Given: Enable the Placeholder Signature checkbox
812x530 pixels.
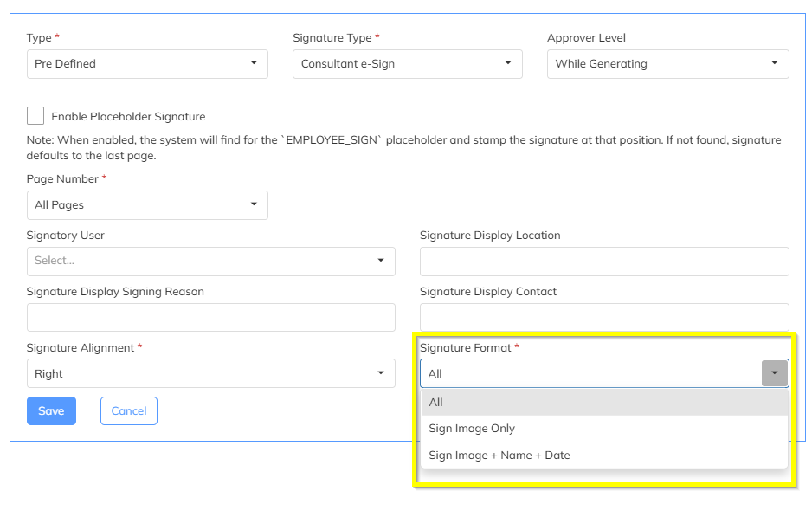Looking at the screenshot, I should (x=35, y=116).
